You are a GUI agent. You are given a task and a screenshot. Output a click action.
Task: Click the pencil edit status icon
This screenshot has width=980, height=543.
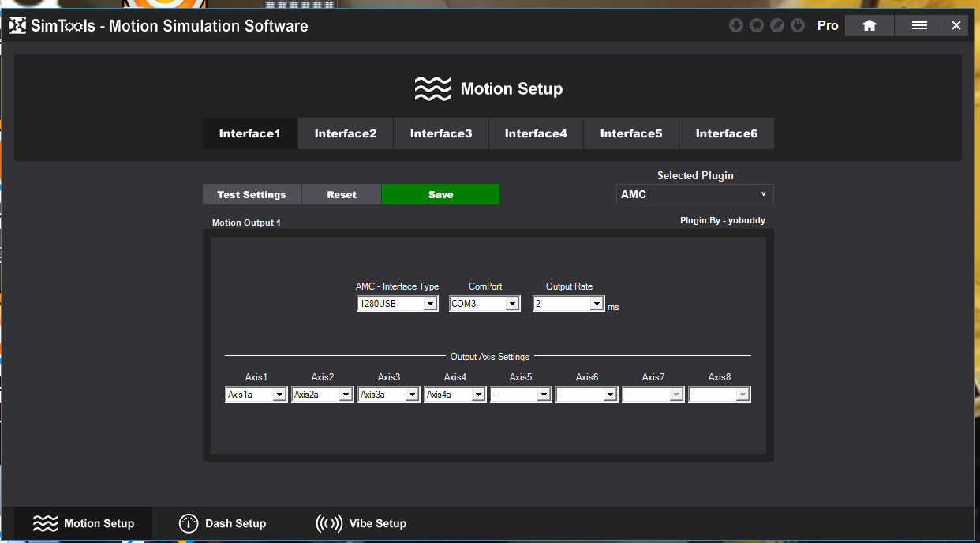pyautogui.click(x=776, y=25)
